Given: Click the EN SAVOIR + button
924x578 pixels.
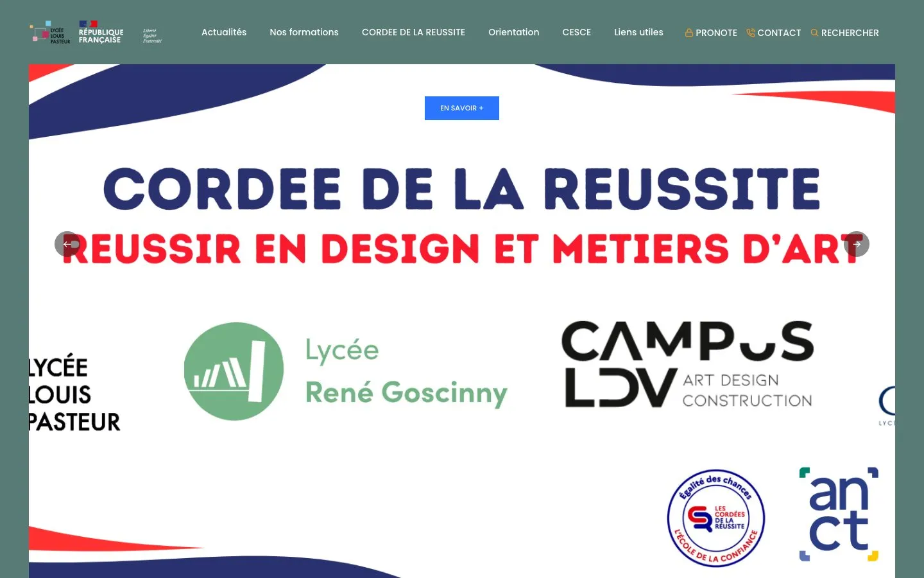Looking at the screenshot, I should (x=462, y=108).
